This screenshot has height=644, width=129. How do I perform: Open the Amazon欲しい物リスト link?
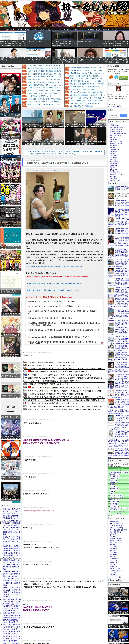pyautogui.click(x=115, y=107)
